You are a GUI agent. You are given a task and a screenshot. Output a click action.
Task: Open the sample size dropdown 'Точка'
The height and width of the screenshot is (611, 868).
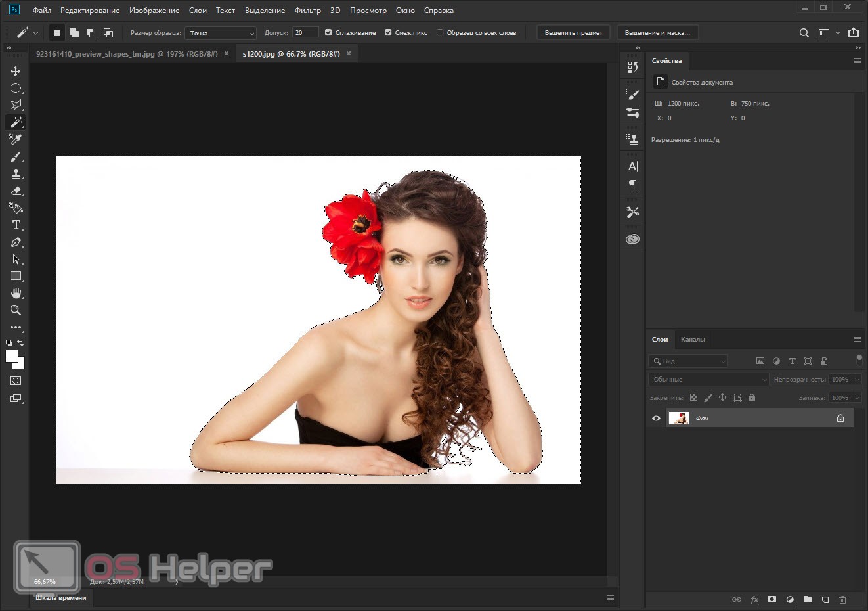pos(221,33)
